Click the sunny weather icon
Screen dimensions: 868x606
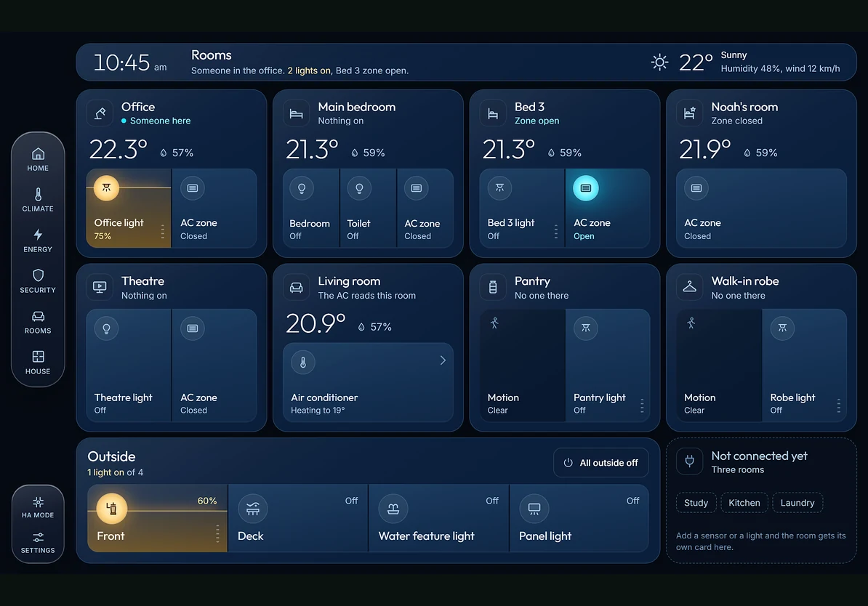click(659, 62)
